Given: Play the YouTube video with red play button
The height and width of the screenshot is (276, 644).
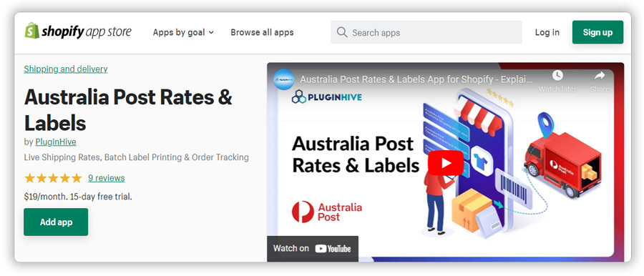Looking at the screenshot, I should [x=446, y=162].
